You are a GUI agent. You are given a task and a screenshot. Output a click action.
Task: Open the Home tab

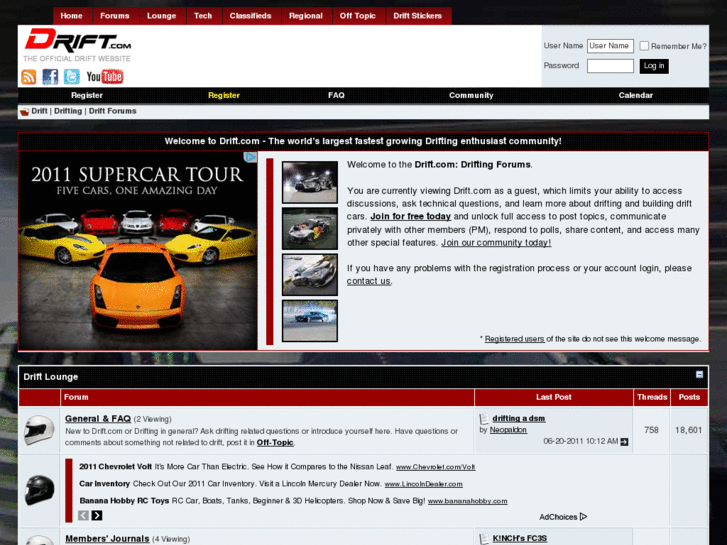[71, 16]
